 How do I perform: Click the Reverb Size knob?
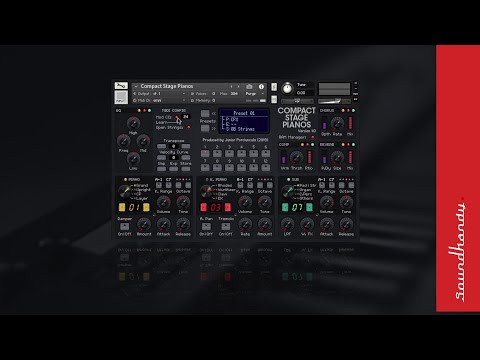(x=337, y=158)
